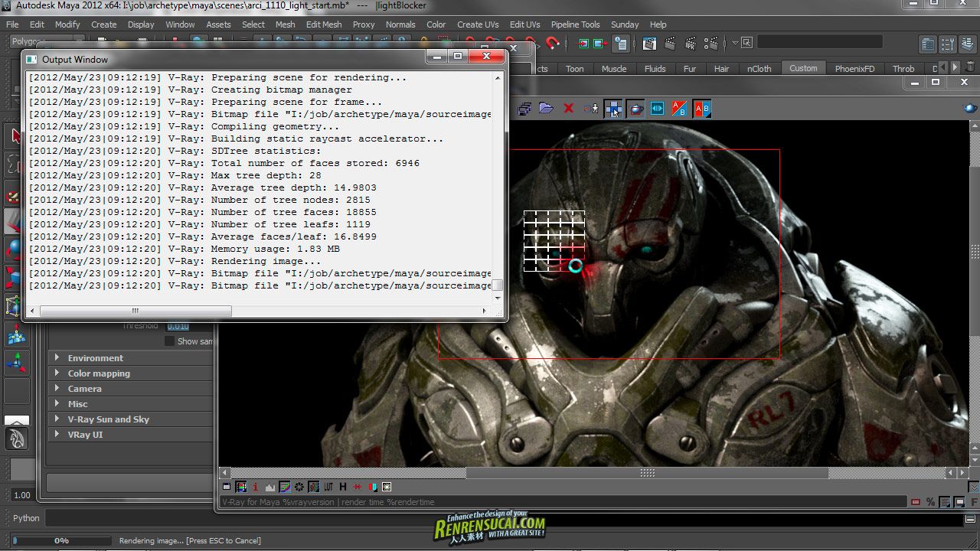Switch to the nCloth shelf tab
The width and height of the screenshot is (980, 551).
point(759,68)
